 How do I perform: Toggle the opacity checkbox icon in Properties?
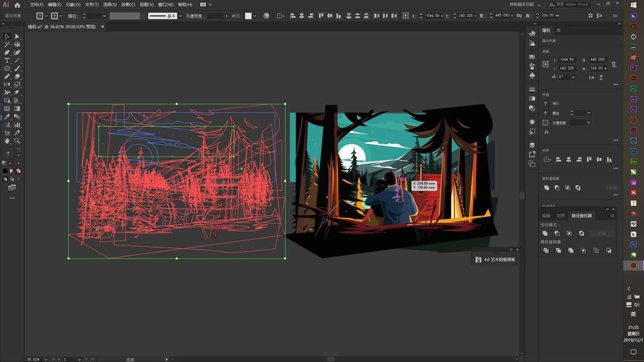pyautogui.click(x=546, y=122)
